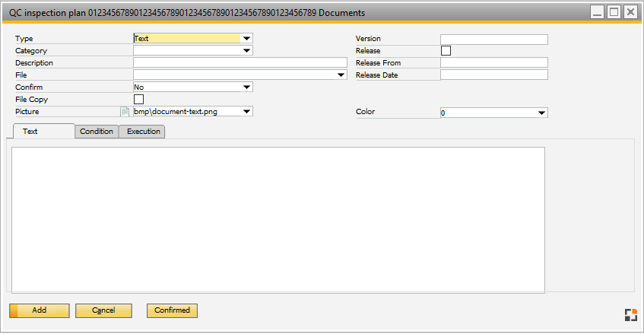
Task: Open the Type dropdown
Action: [246, 39]
